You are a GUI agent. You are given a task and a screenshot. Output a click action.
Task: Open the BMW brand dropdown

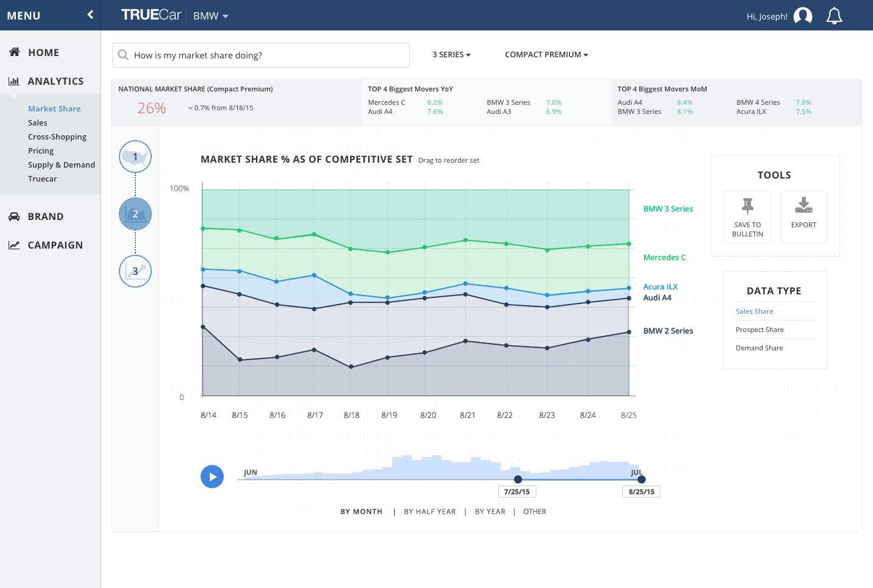(211, 16)
